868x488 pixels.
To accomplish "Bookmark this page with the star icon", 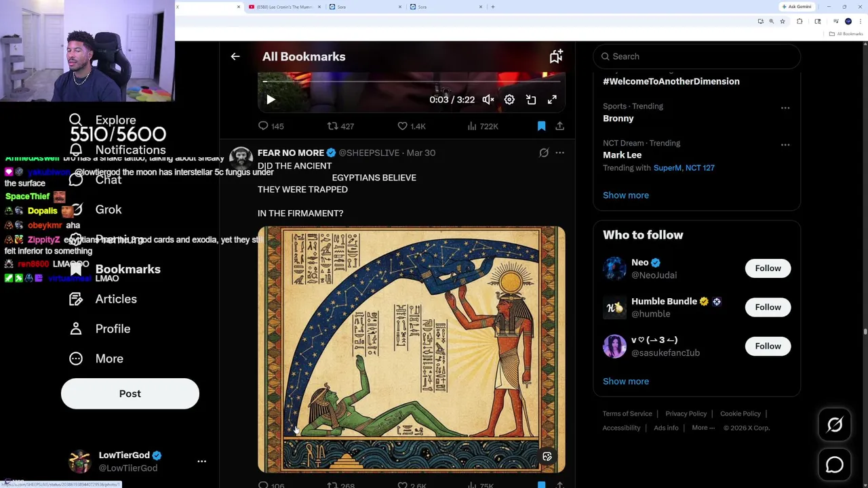I will coord(783,22).
